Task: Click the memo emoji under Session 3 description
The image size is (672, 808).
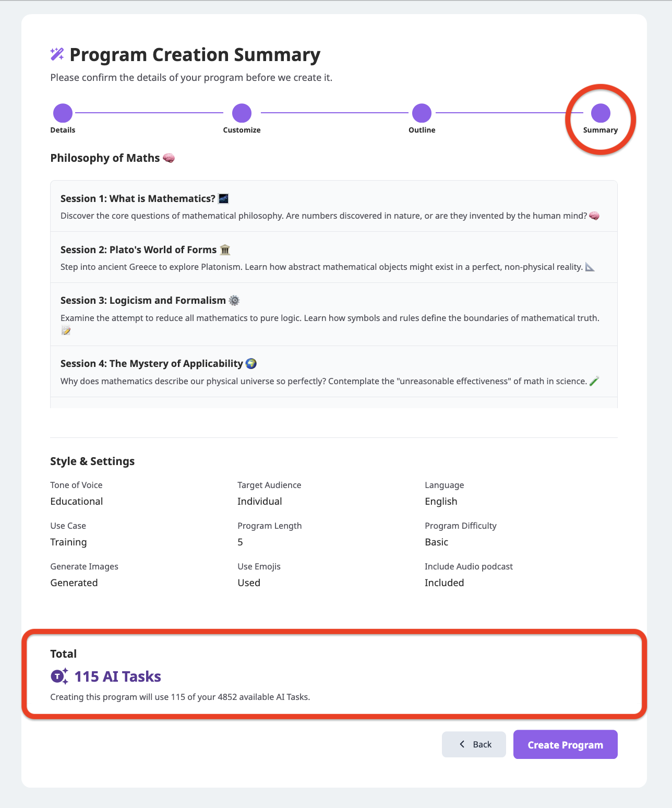Action: [66, 330]
